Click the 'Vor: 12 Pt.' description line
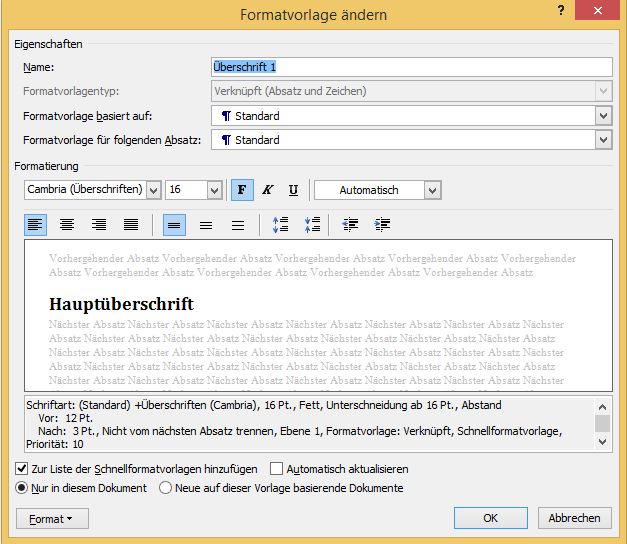 click(66, 418)
